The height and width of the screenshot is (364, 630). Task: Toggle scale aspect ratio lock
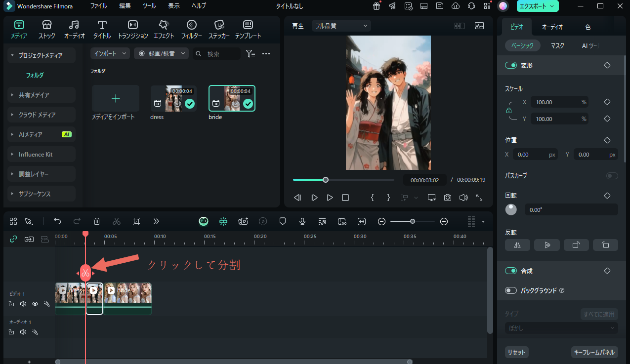click(x=509, y=111)
